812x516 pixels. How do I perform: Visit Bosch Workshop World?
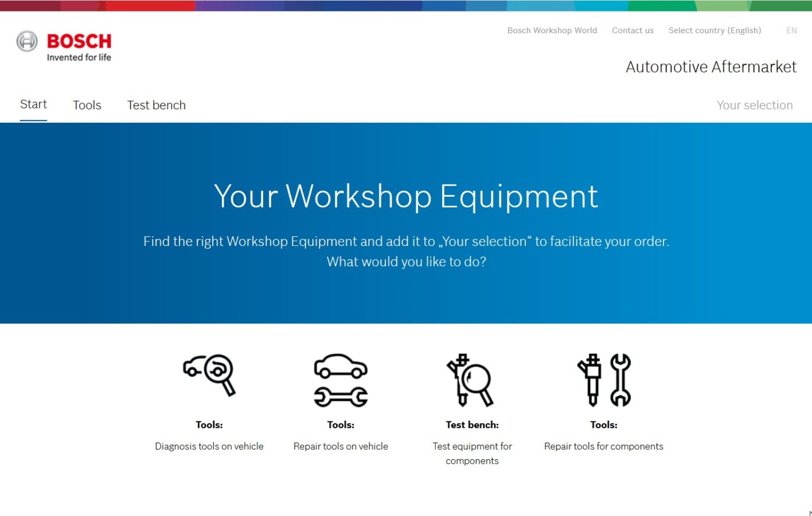[552, 30]
